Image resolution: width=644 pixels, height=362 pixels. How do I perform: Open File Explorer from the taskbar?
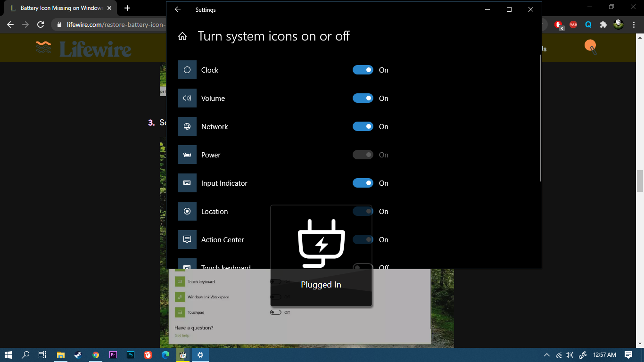click(61, 355)
